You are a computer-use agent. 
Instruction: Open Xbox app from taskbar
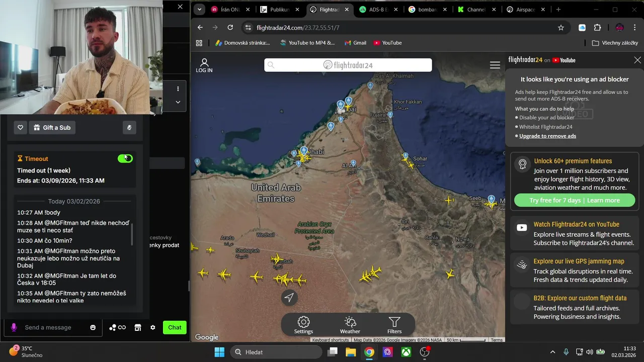(x=406, y=352)
